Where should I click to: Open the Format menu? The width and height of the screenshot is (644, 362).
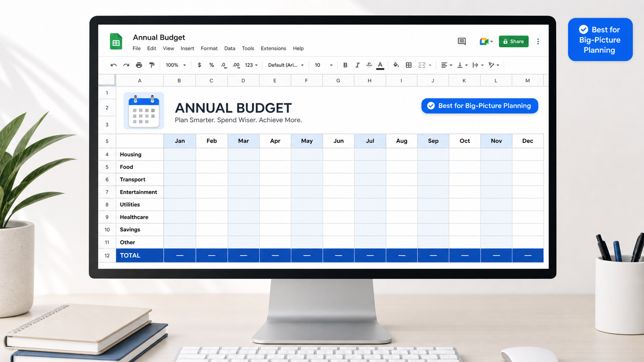[x=209, y=48]
